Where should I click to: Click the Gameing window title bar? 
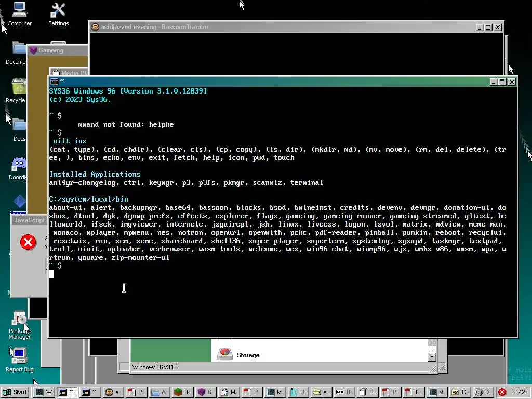point(58,50)
